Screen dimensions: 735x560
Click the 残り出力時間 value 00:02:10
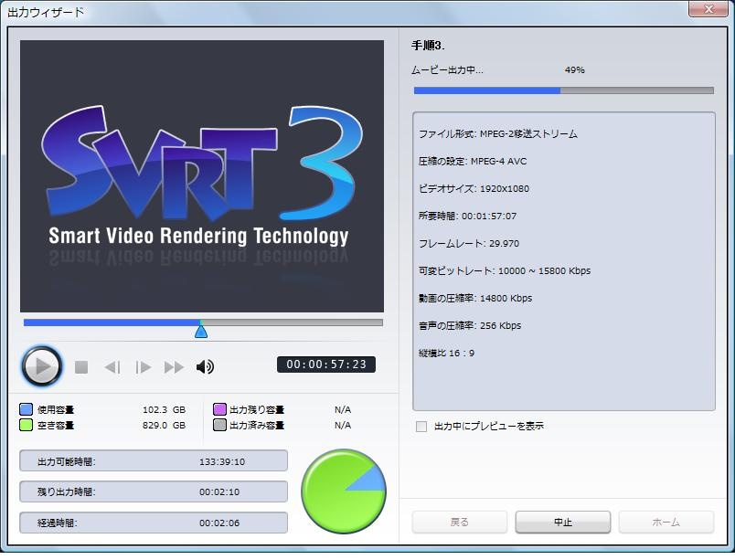[x=219, y=492]
